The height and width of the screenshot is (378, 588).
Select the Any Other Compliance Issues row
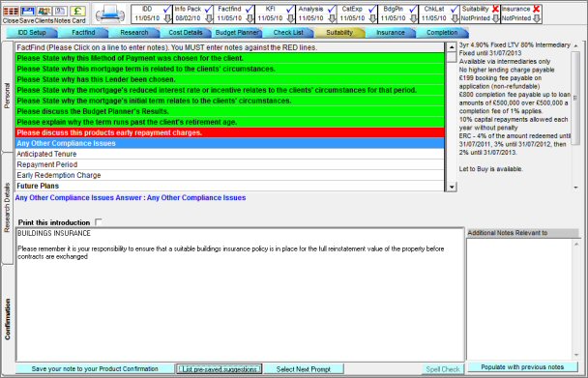(x=230, y=143)
